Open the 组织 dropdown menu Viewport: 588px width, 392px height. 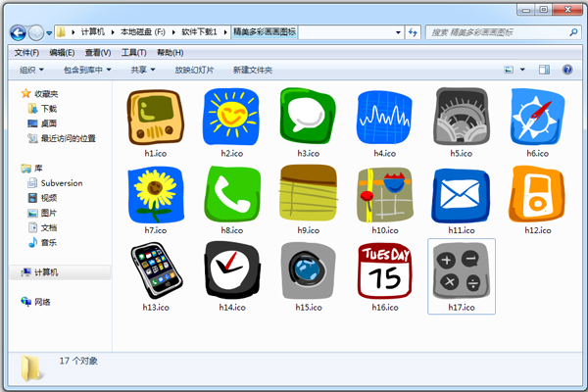pyautogui.click(x=35, y=70)
